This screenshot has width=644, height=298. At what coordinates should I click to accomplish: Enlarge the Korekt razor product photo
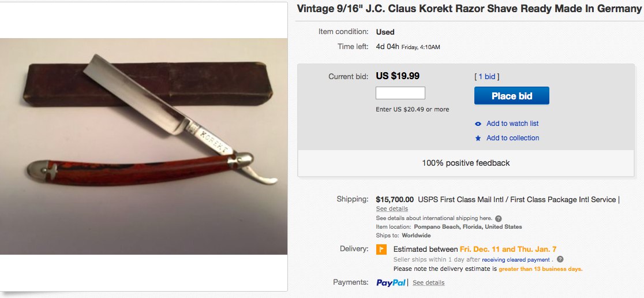[x=144, y=146]
